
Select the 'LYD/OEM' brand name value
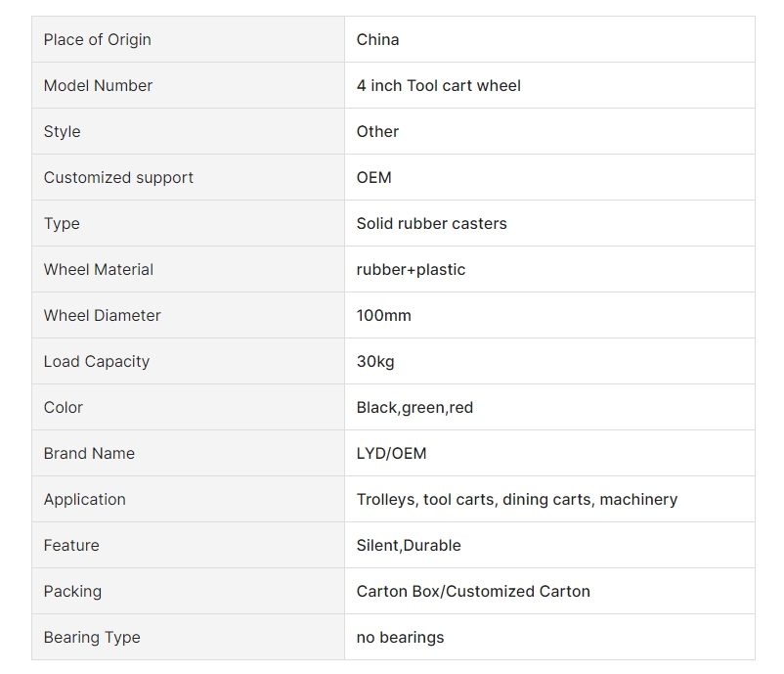coord(391,453)
